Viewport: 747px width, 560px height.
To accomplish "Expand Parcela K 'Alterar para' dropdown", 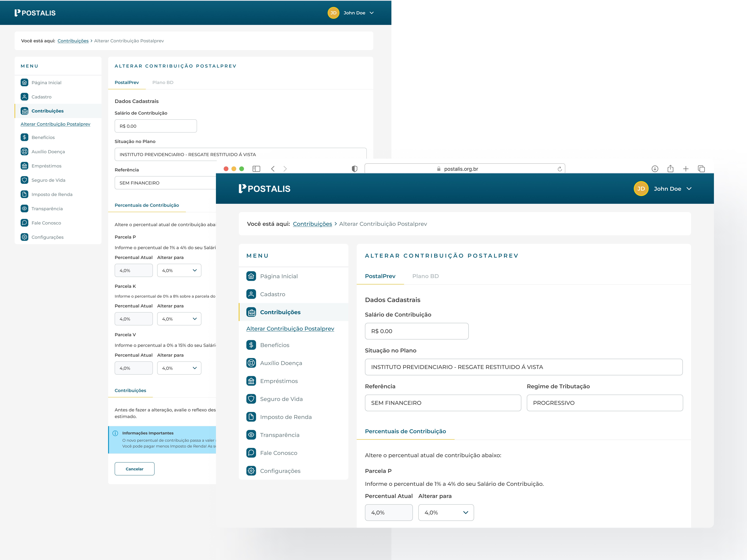I will pyautogui.click(x=179, y=319).
